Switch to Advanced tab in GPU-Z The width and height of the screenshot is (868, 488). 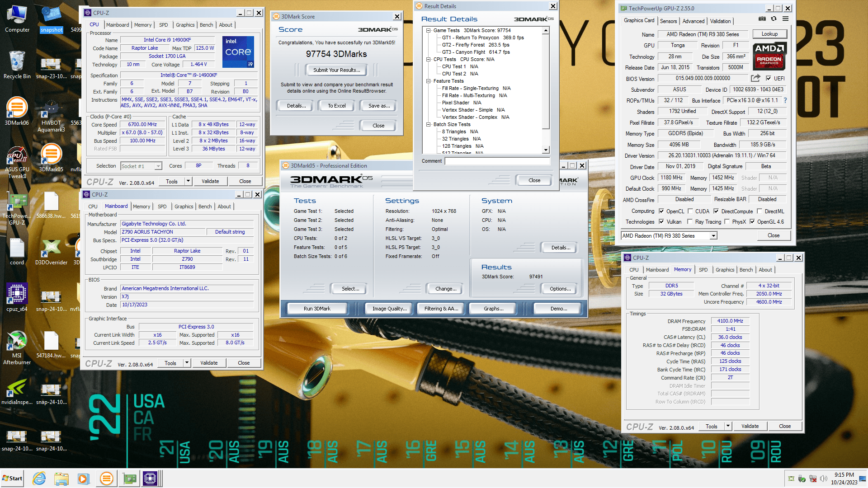[x=693, y=21]
